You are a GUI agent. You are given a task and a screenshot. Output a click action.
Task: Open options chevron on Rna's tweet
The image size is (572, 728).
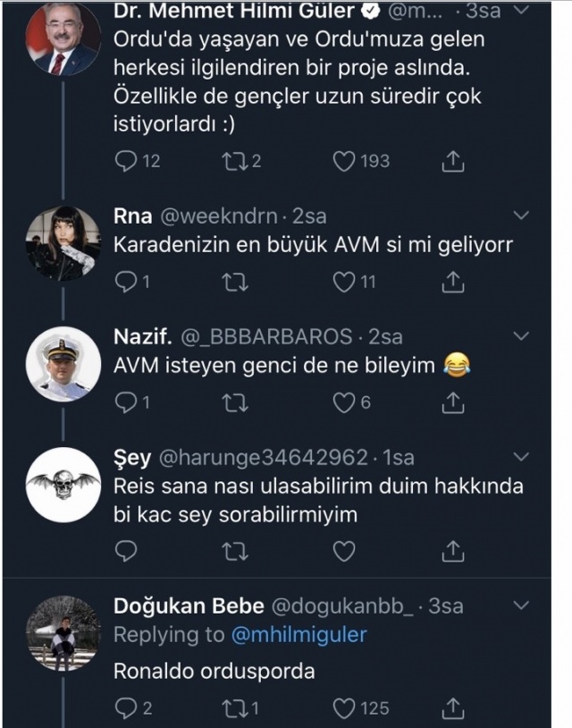pyautogui.click(x=523, y=216)
